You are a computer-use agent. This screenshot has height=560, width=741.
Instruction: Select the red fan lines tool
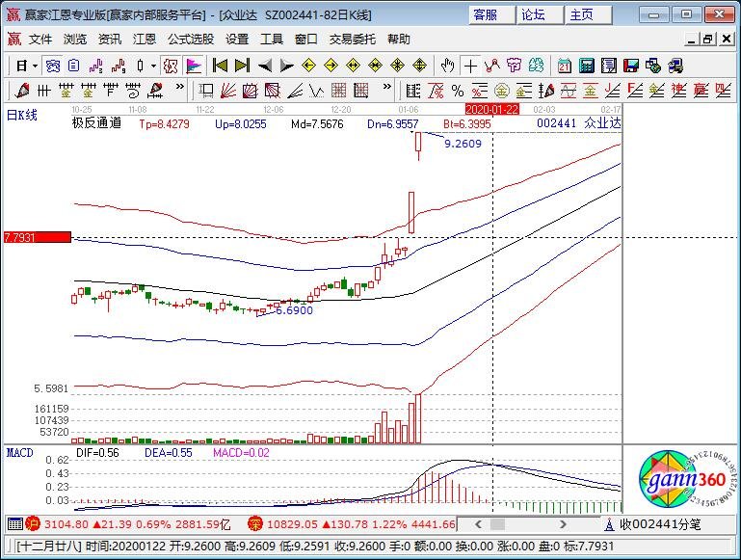pos(227,90)
